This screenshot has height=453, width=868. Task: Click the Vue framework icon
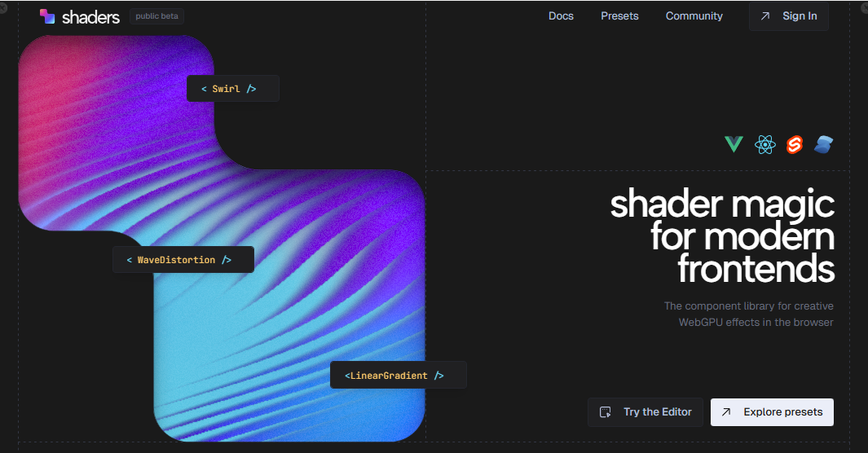[x=734, y=144]
